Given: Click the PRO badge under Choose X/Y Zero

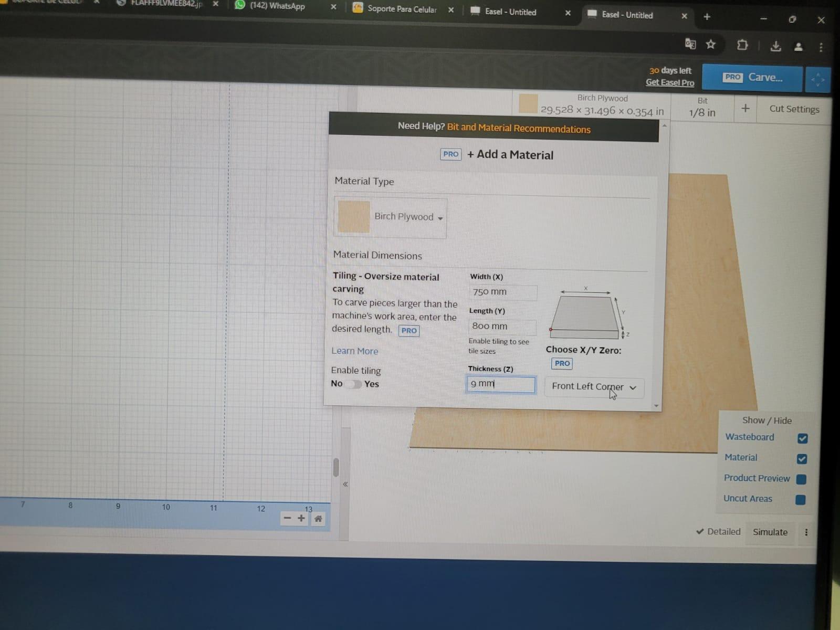Looking at the screenshot, I should [562, 363].
